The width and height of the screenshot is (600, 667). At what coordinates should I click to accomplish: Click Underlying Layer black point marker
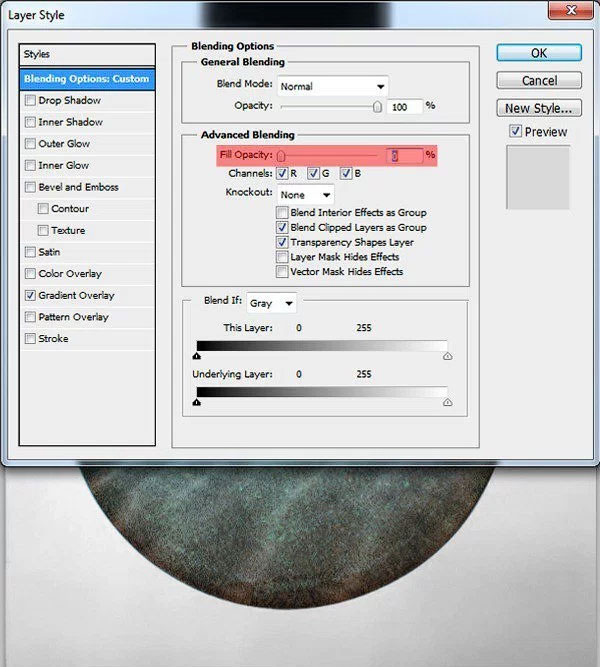tap(197, 402)
